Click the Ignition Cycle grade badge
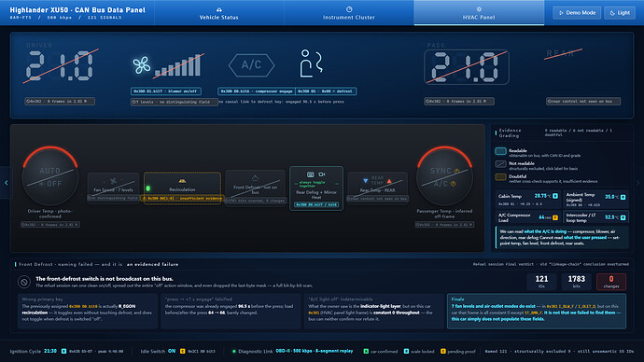 point(63,351)
